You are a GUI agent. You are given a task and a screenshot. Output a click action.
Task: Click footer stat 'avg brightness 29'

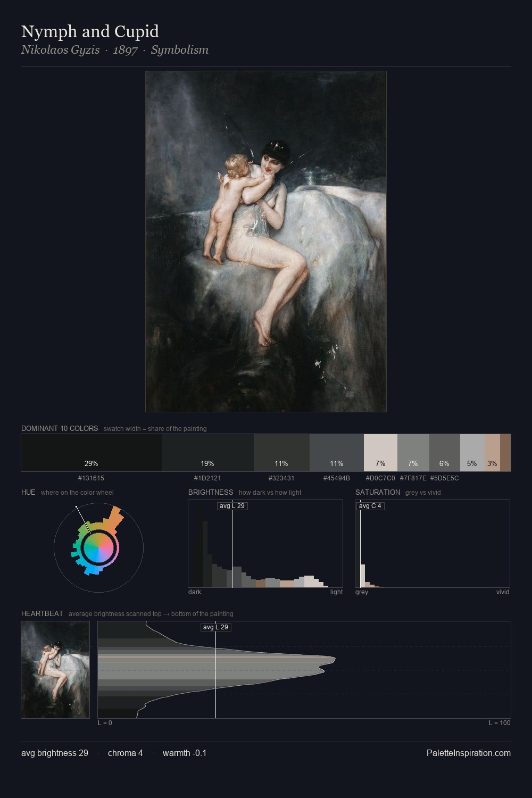[x=55, y=753]
